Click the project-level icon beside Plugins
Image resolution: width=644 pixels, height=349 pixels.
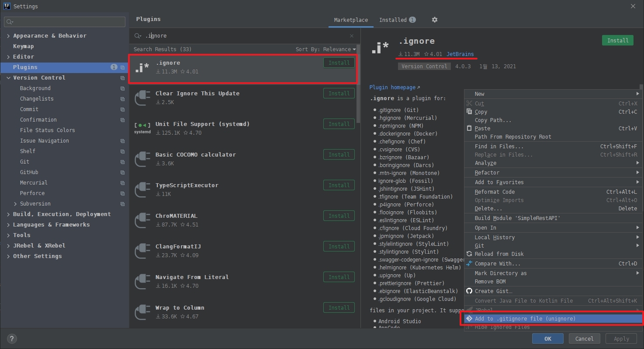(x=123, y=67)
